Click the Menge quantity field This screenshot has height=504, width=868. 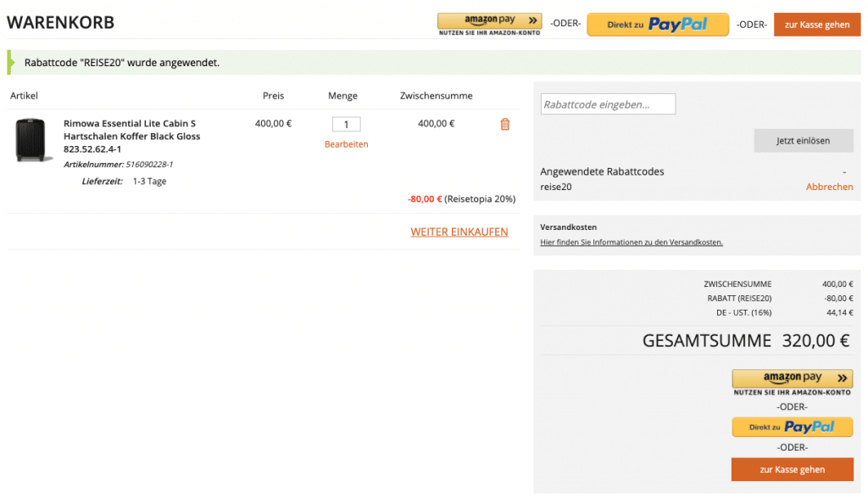346,125
